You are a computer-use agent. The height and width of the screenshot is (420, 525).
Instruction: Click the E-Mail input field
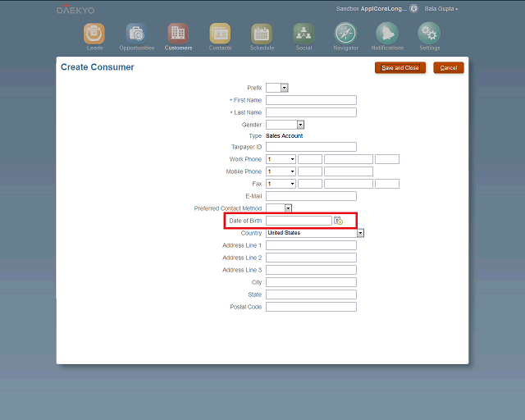(311, 196)
